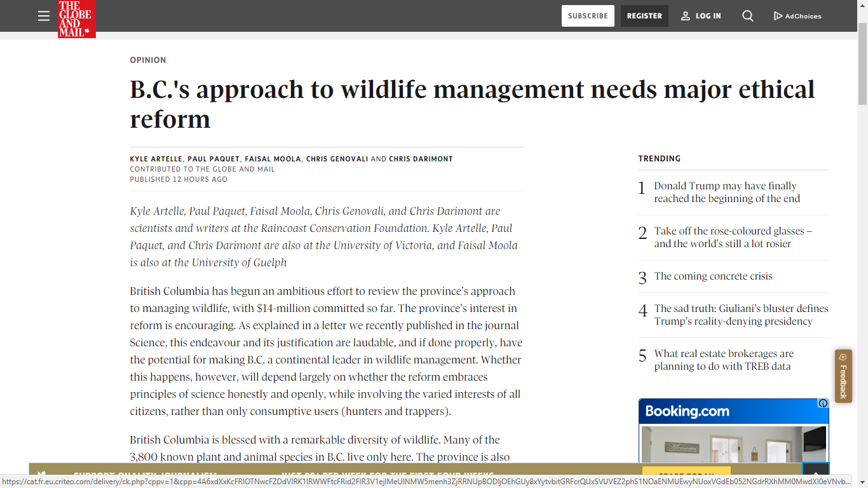Click the TRENDING section heading
Viewport: 868px width, 488px height.
(660, 159)
